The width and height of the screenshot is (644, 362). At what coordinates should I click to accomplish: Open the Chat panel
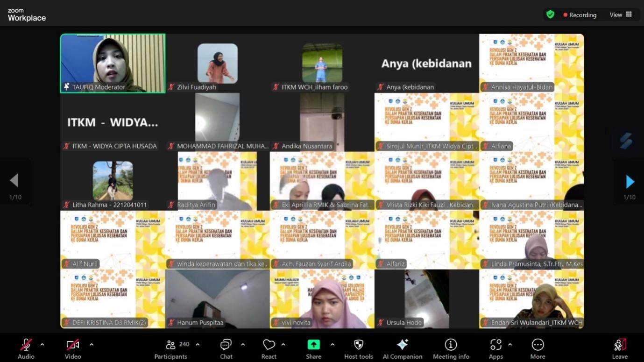click(x=226, y=348)
